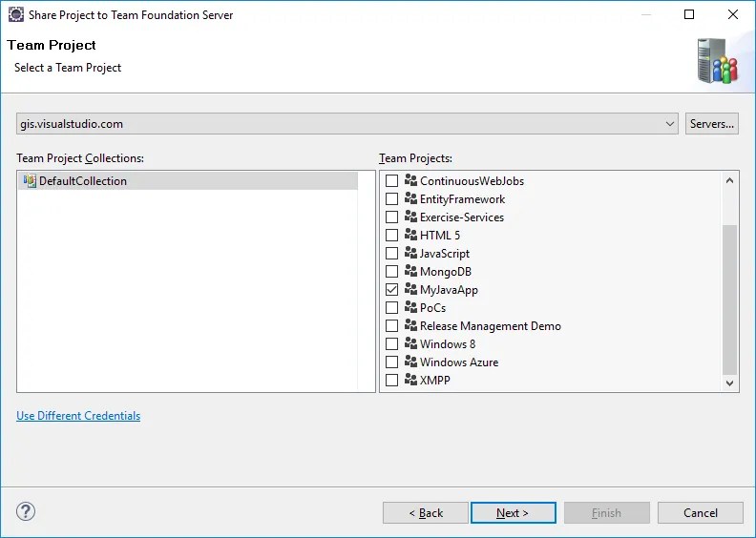
Task: Select the Exercise-Services project name
Action: pyautogui.click(x=461, y=217)
